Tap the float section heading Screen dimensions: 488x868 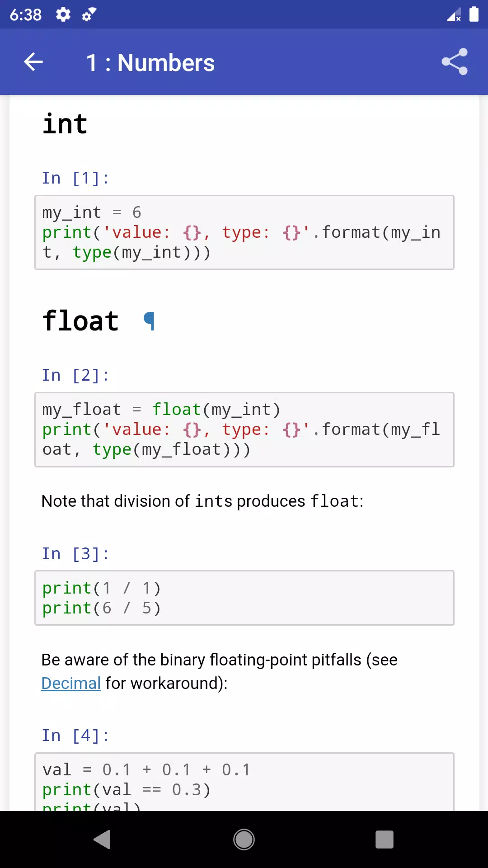click(80, 321)
